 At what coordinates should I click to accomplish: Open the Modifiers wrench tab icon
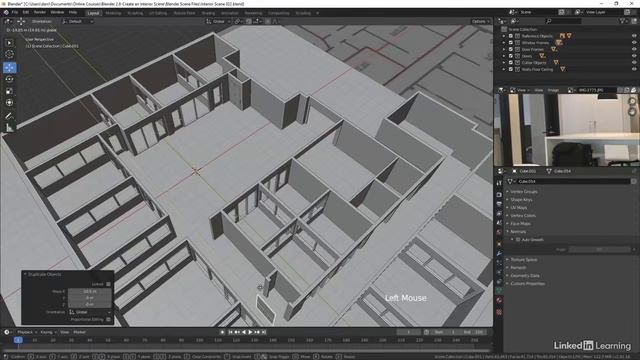pos(499,253)
